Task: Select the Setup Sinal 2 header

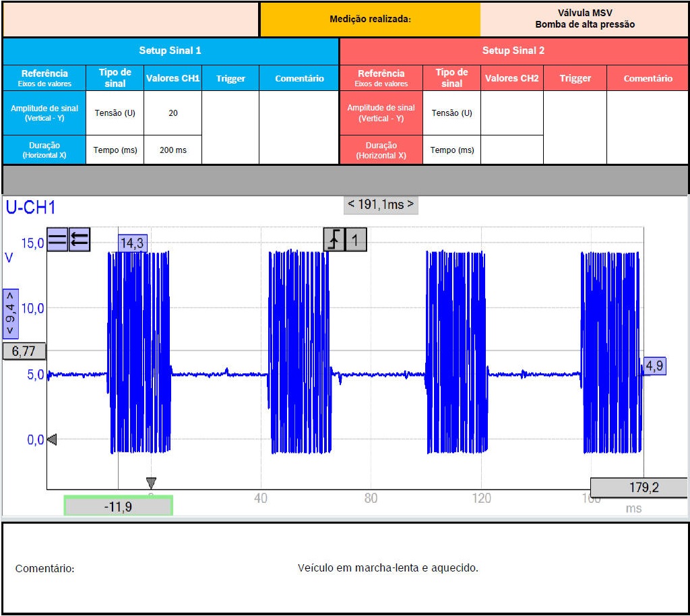Action: (x=513, y=51)
